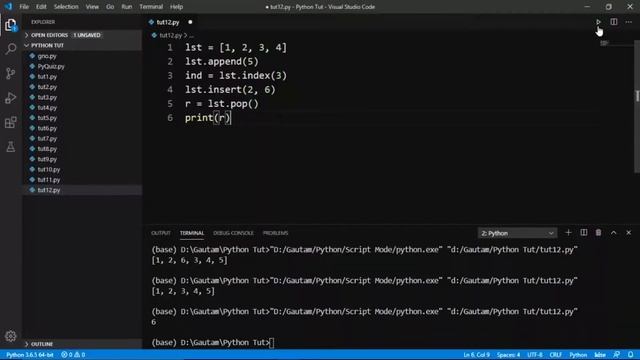Open the Test flask icon view
Screen dimensions: 640x360
(x=11, y=147)
